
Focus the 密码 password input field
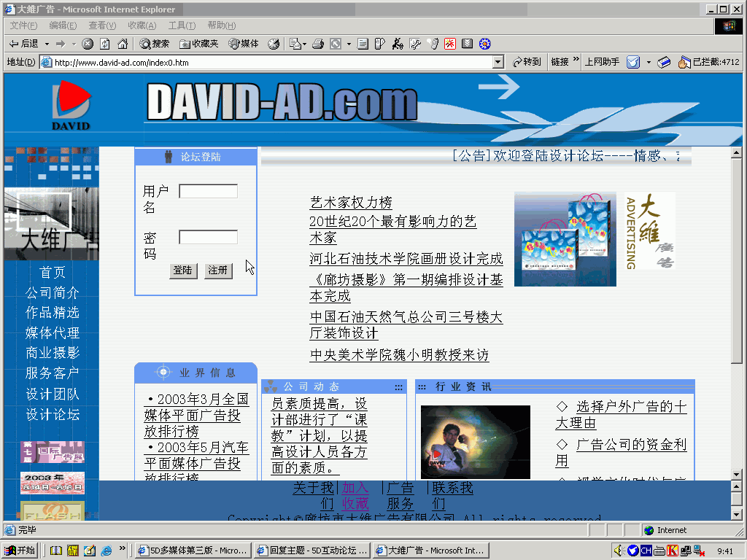[208, 237]
